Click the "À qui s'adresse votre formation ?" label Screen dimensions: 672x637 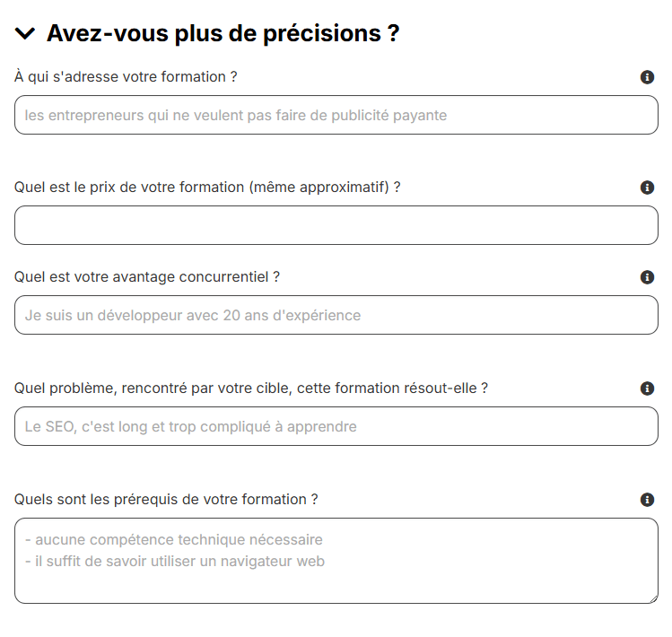click(x=126, y=77)
